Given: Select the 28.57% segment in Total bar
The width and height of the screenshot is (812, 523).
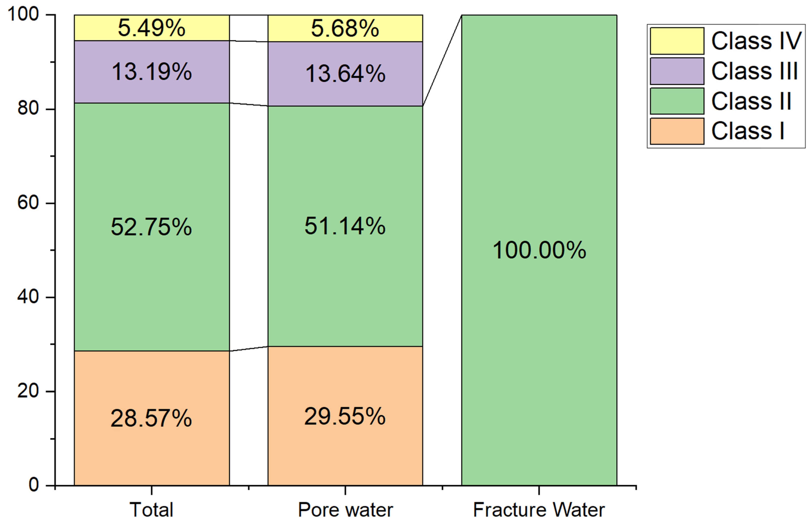Looking at the screenshot, I should coord(152,418).
